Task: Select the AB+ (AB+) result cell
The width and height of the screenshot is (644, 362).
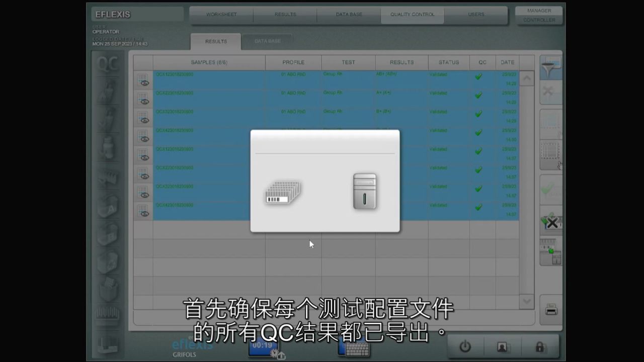Action: coord(401,80)
